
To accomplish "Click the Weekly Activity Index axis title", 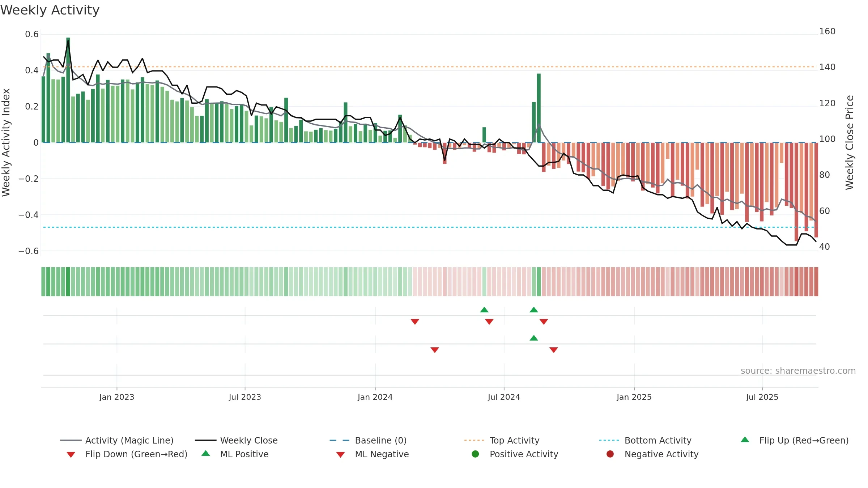I will coord(6,142).
